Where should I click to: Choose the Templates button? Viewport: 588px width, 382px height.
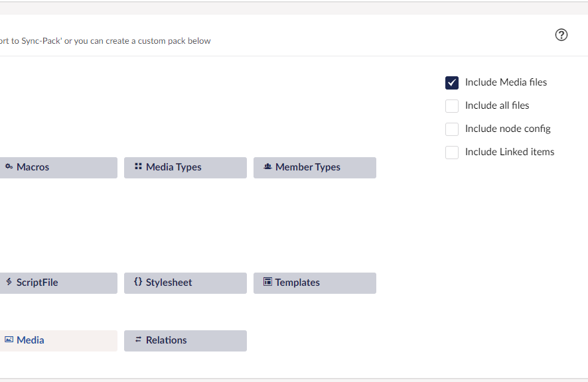(x=315, y=283)
